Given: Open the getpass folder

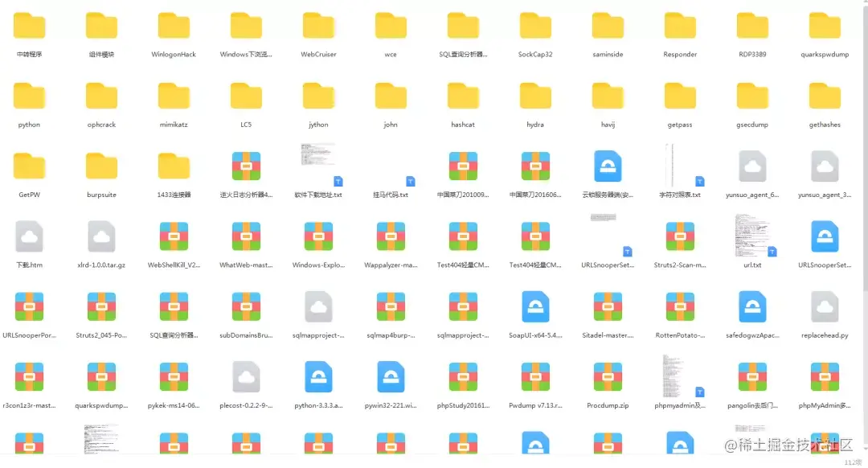Looking at the screenshot, I should tap(680, 96).
